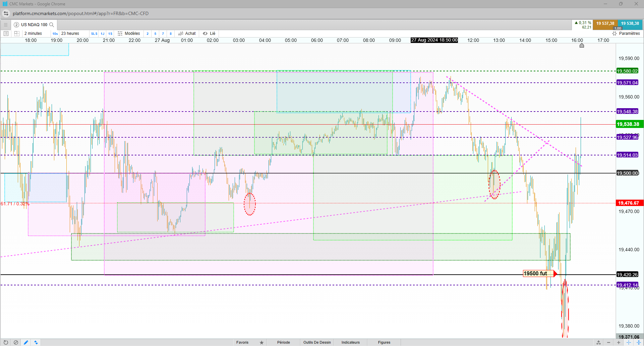
Task: Click the Paramètres settings button
Action: (626, 33)
